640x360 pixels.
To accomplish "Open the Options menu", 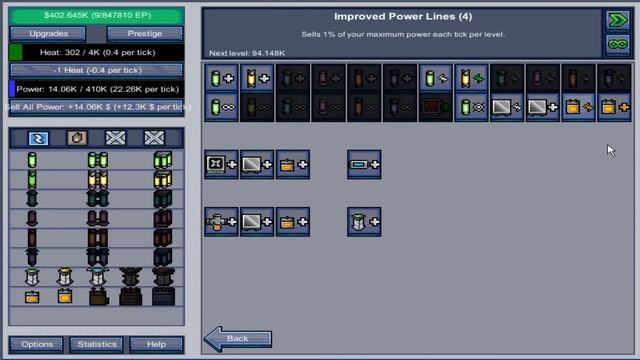I will 37,344.
